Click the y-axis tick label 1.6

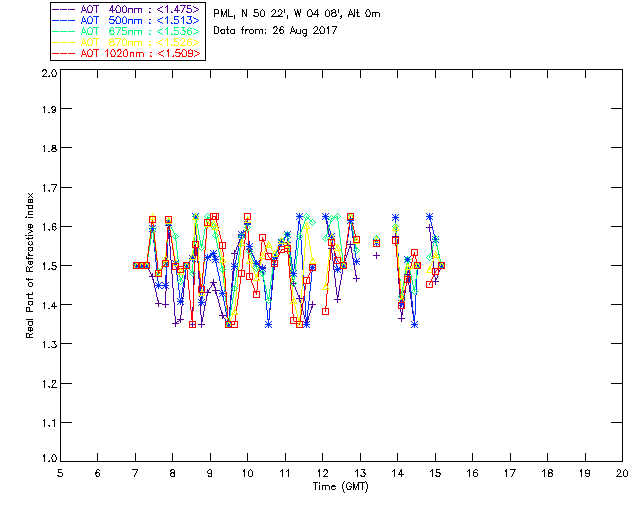pyautogui.click(x=49, y=227)
